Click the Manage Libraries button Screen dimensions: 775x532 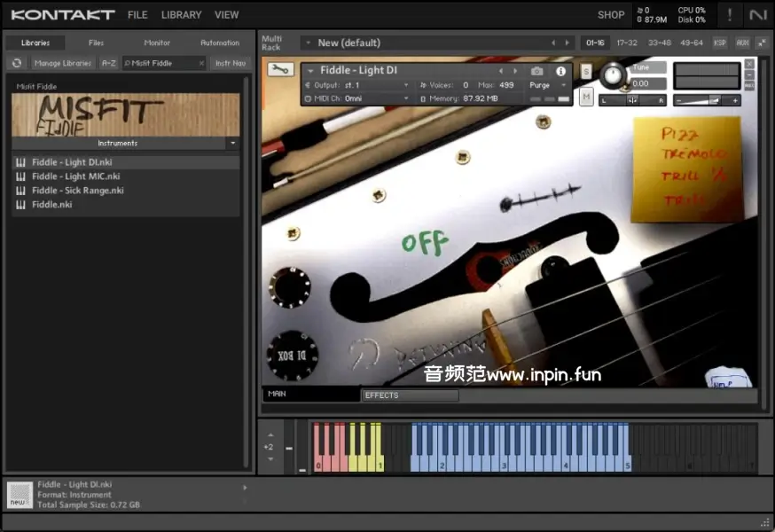click(x=62, y=63)
